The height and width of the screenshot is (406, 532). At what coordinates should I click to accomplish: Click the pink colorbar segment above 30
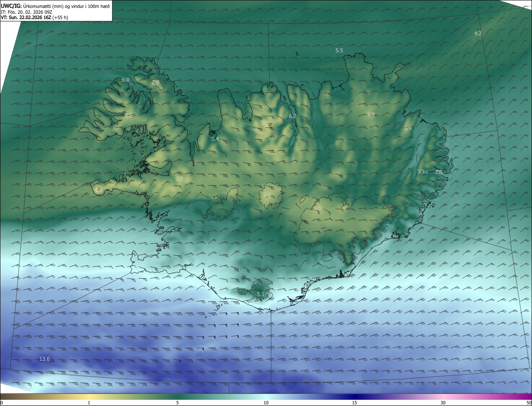pos(443,396)
